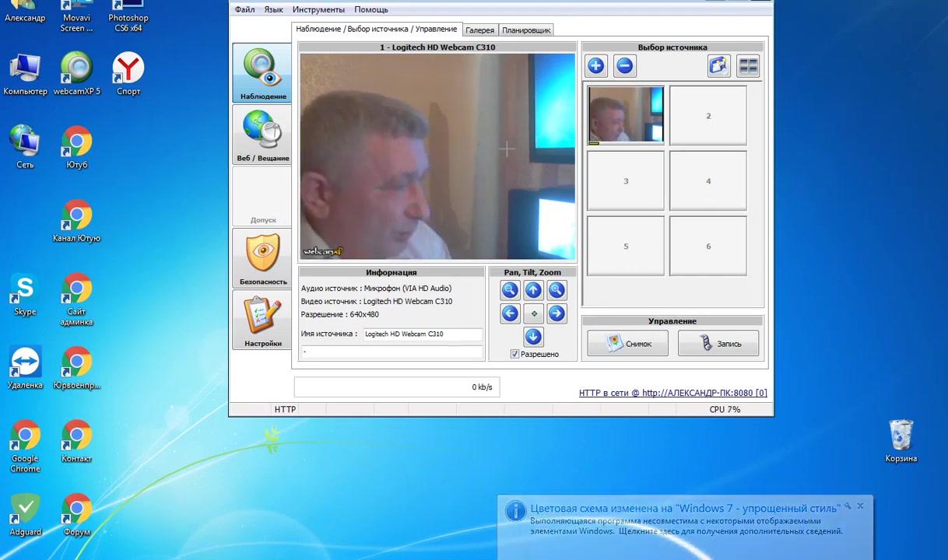Zoom in the camera with magnifier plus
The height and width of the screenshot is (560, 948).
pyautogui.click(x=557, y=290)
